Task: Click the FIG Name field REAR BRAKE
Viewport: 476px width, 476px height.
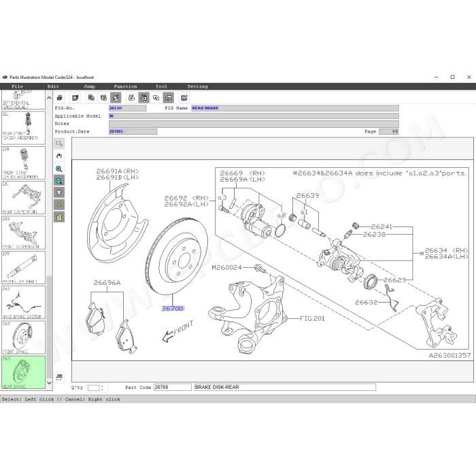Action: pos(294,108)
